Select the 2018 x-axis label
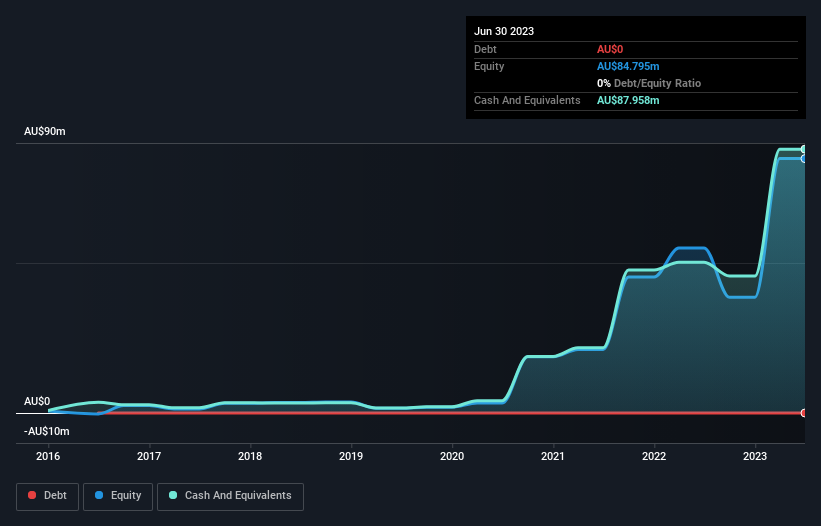821x526 pixels. click(250, 456)
